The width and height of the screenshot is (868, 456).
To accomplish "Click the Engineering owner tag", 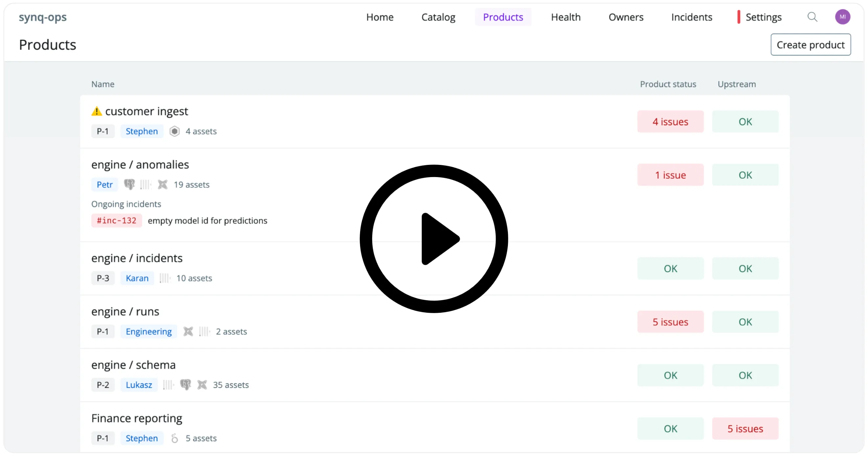I will [x=148, y=331].
